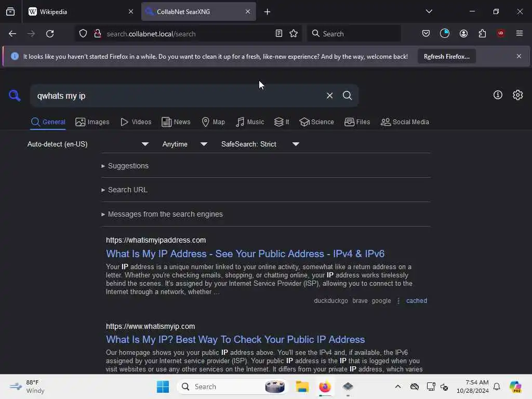532x399 pixels.
Task: Click the Firefox toolbar Search box
Action: tap(354, 34)
